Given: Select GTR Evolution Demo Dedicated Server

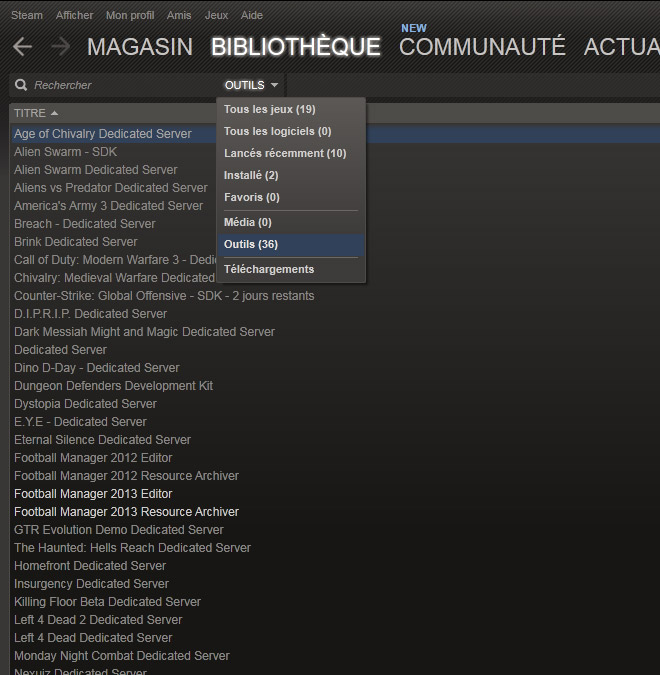Looking at the screenshot, I should point(119,530).
